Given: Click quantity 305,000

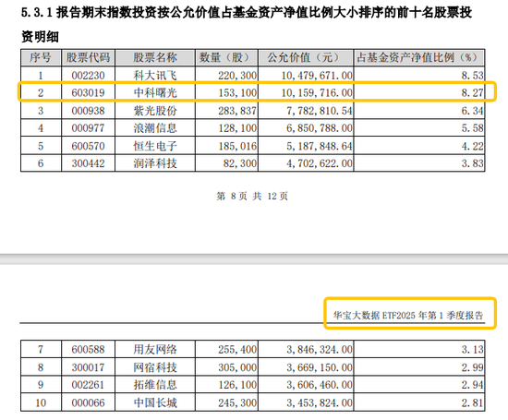Looking at the screenshot, I should coord(237,367).
